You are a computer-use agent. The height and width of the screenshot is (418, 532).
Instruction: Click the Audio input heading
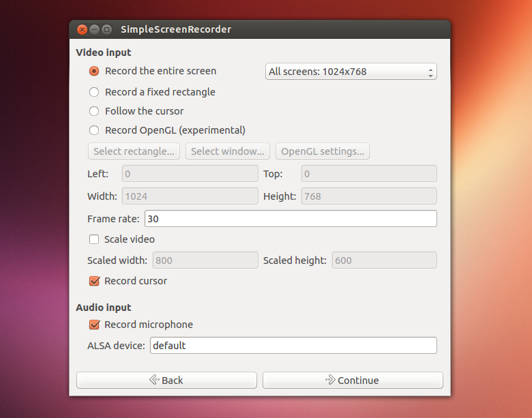104,308
